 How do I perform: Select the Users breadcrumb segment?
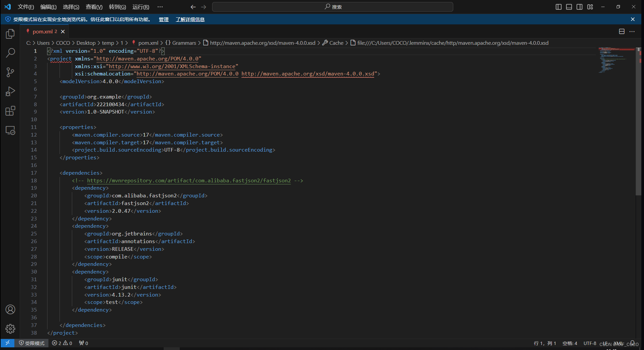click(43, 43)
